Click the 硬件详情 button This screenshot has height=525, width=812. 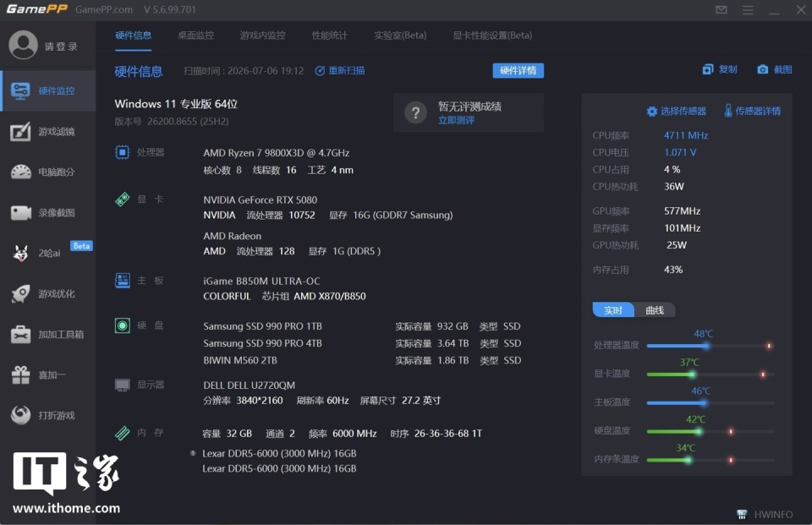click(x=518, y=70)
